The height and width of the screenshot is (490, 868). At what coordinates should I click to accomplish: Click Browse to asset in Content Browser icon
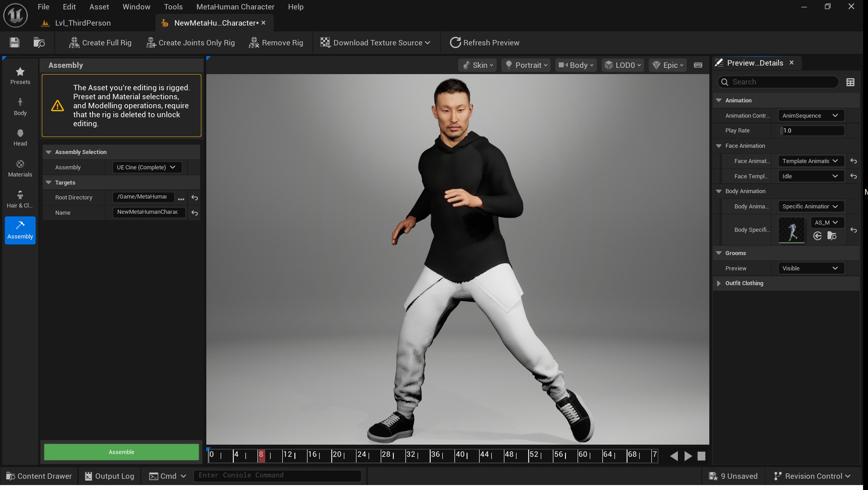coord(39,42)
